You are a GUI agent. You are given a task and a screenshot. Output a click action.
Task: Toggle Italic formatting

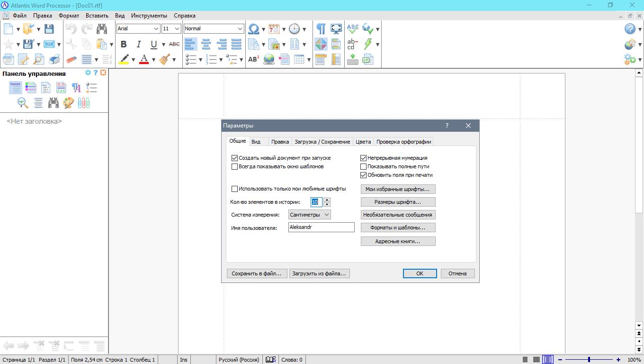pos(139,44)
